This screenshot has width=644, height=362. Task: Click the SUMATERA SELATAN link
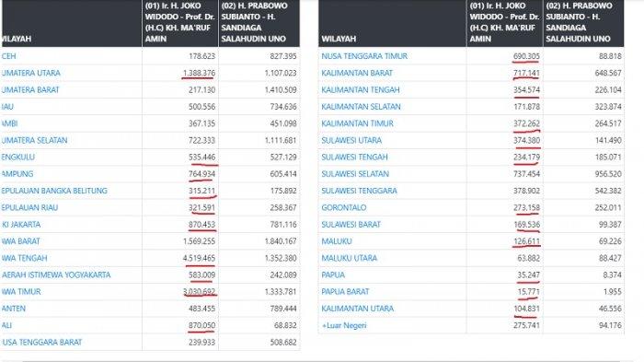pyautogui.click(x=34, y=140)
